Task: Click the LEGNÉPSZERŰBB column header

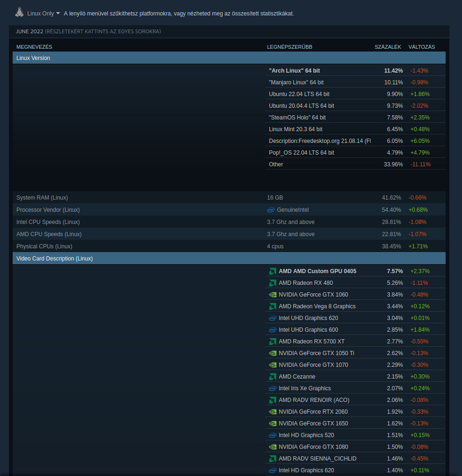Action: (290, 47)
